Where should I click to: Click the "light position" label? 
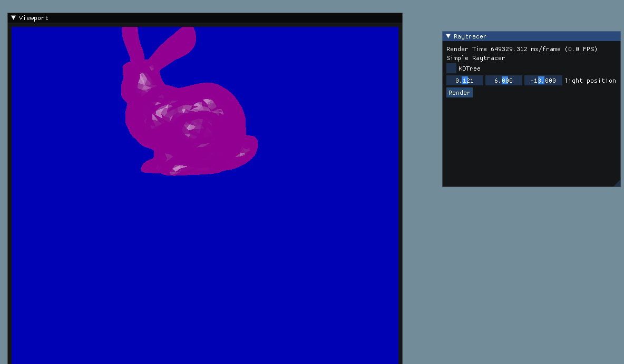590,81
